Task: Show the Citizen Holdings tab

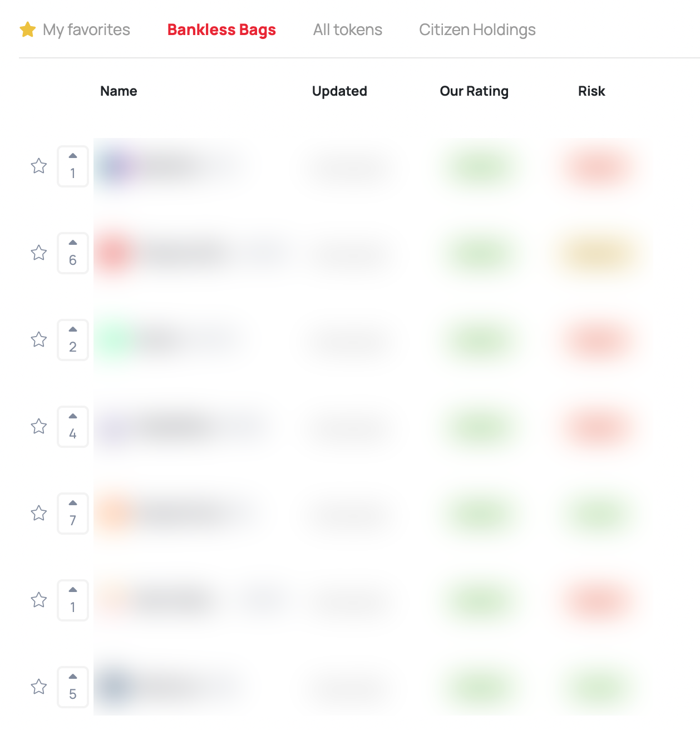Action: pos(477,30)
